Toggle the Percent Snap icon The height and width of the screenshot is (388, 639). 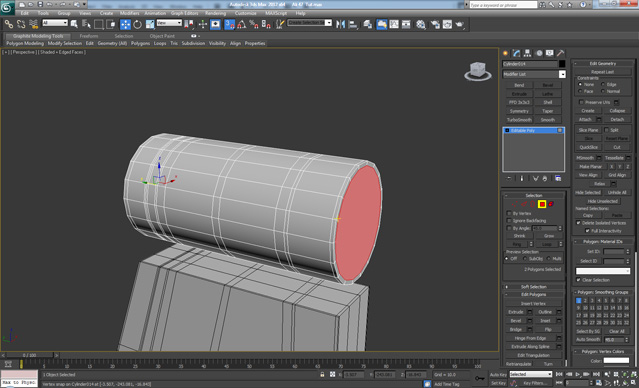coord(254,24)
